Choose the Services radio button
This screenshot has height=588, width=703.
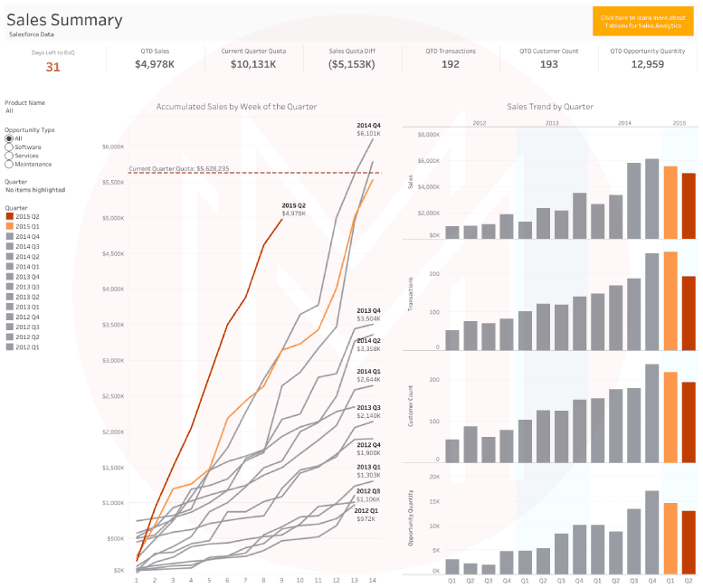click(9, 156)
